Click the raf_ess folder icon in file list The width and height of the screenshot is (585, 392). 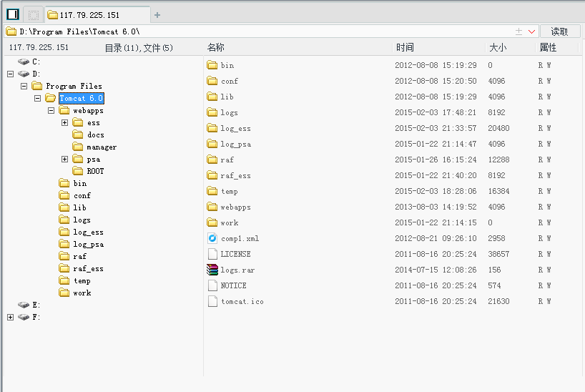click(x=212, y=175)
